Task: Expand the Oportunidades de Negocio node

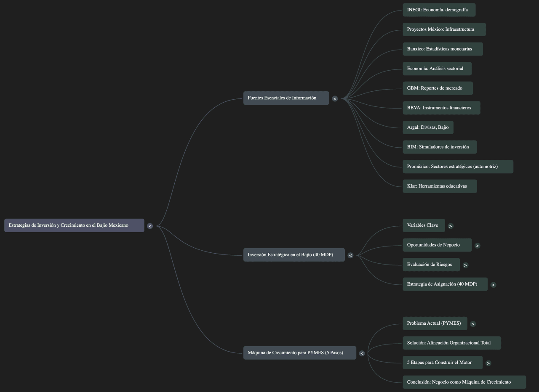Action: tap(477, 246)
